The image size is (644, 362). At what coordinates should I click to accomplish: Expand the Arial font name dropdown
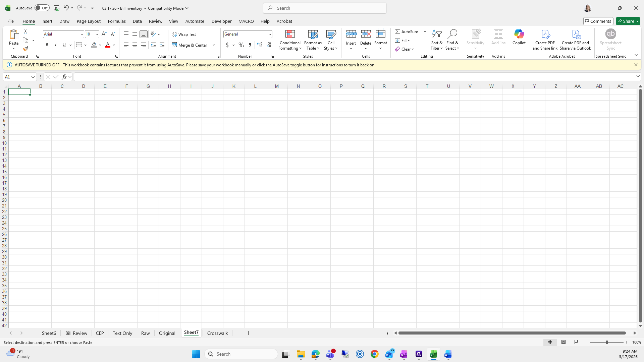[82, 34]
